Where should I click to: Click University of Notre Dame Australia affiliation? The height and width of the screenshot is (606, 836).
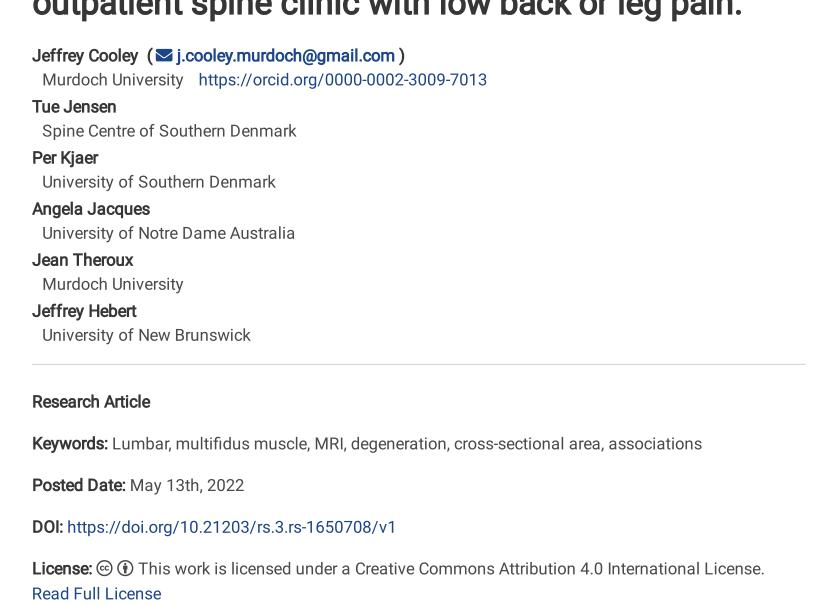coord(168,233)
